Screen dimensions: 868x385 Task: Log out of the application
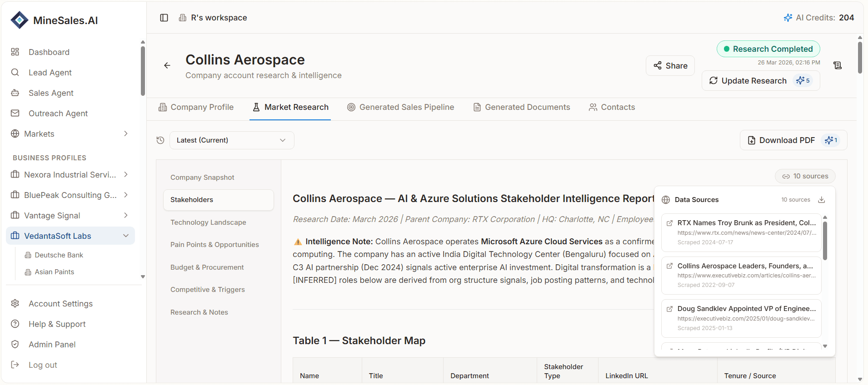pyautogui.click(x=43, y=365)
